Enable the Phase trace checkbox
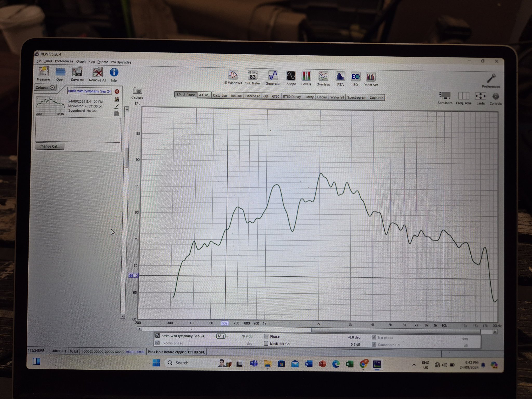Image resolution: width=532 pixels, height=399 pixels. [x=266, y=336]
